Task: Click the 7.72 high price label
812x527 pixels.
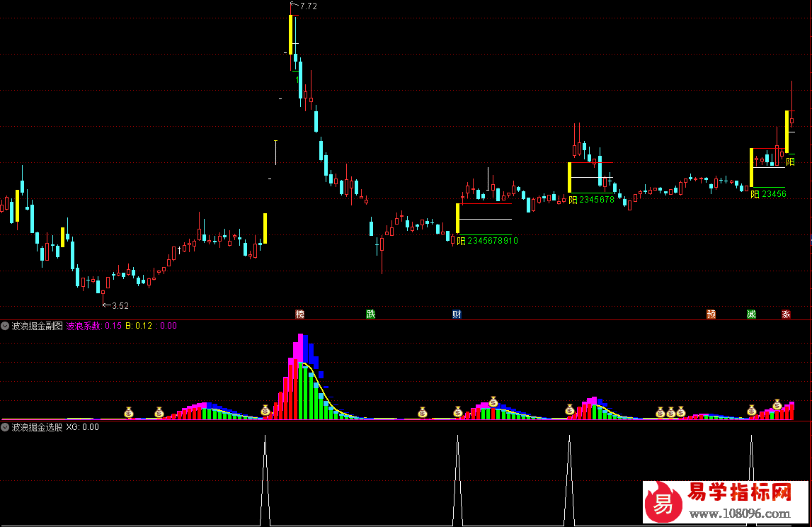Action: click(x=308, y=6)
